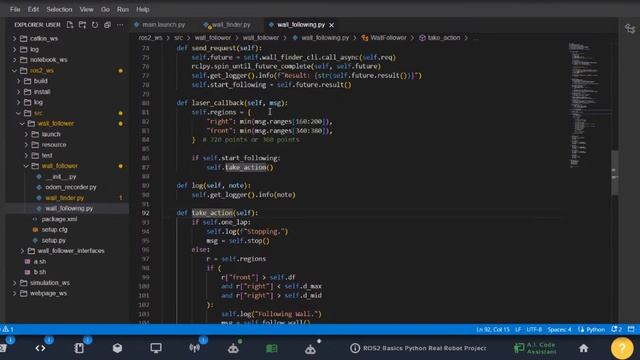640x360 pixels.
Task: Open the green book icon in bottom bar
Action: tap(271, 348)
